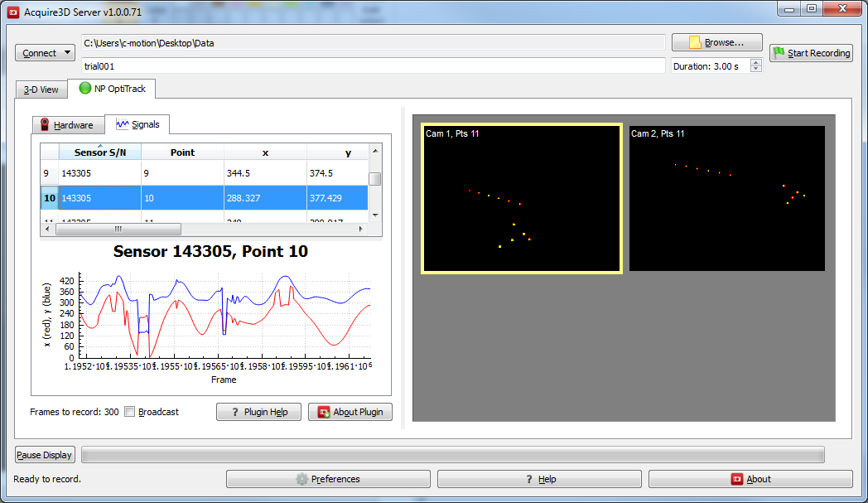
Task: Click the Sensor 143305 Point 10 signal plot
Action: tap(224, 316)
